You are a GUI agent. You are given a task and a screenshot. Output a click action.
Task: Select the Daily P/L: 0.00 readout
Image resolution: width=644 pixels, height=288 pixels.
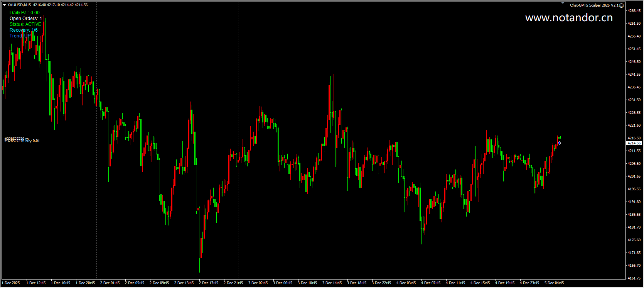pos(25,13)
